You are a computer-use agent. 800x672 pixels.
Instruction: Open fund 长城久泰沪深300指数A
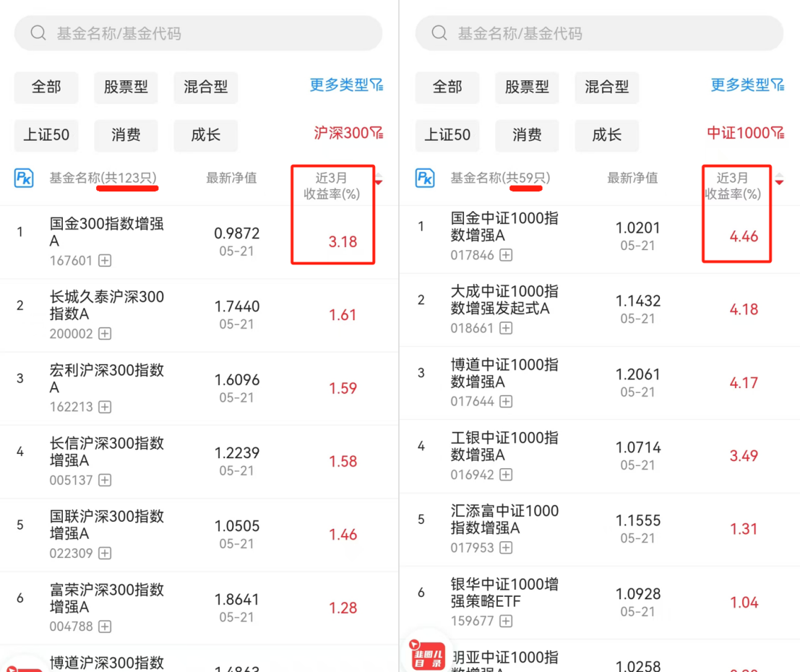pos(107,305)
